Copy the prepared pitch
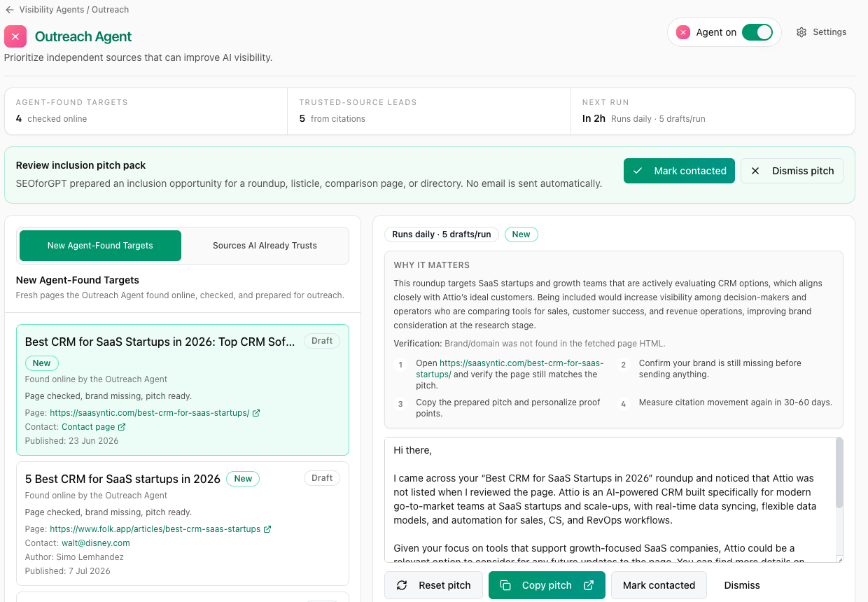The height and width of the screenshot is (602, 868). pos(547,585)
